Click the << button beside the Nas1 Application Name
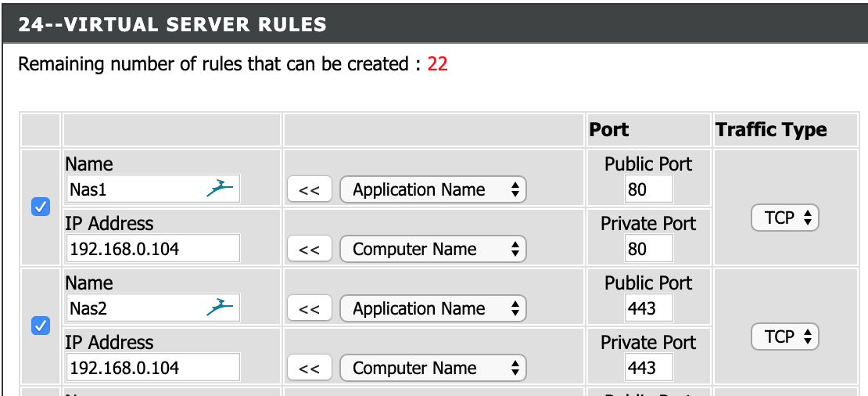 (310, 189)
